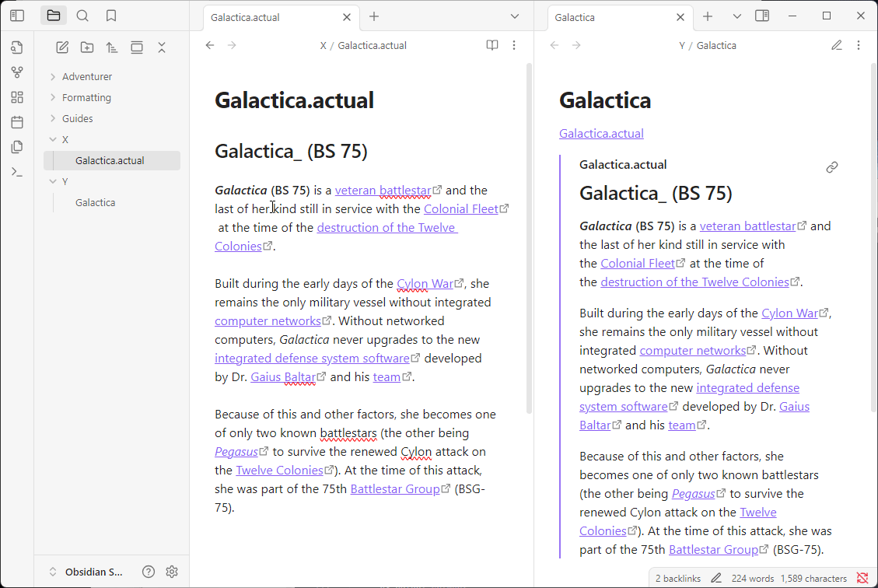Open the graph view from ribbon
This screenshot has width=878, height=588.
(17, 72)
